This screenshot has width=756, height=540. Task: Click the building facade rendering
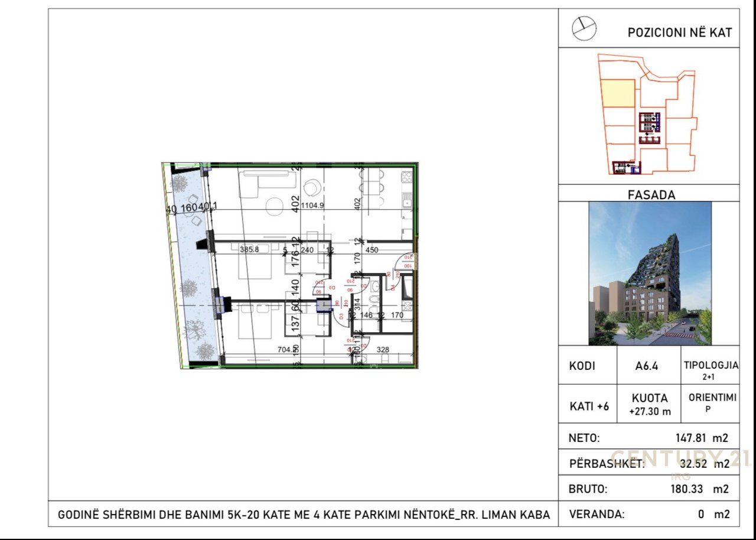pyautogui.click(x=650, y=273)
